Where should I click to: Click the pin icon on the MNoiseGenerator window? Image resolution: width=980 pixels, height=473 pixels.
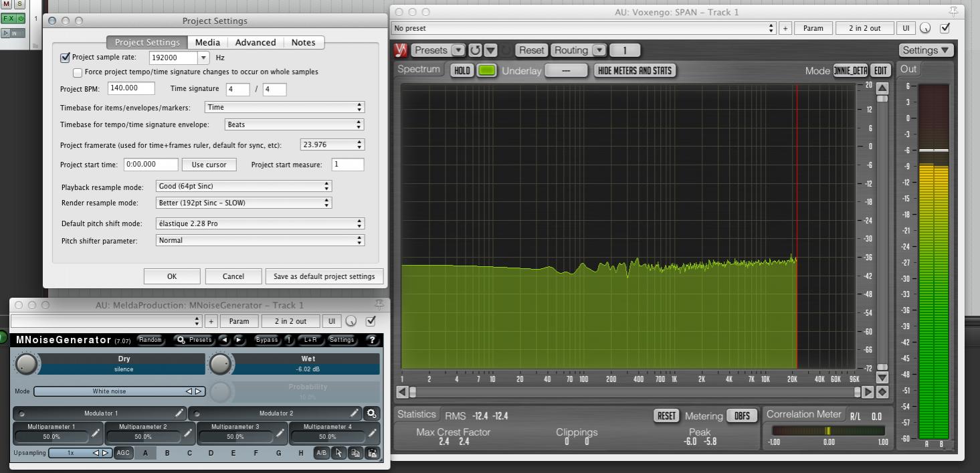pos(379,304)
